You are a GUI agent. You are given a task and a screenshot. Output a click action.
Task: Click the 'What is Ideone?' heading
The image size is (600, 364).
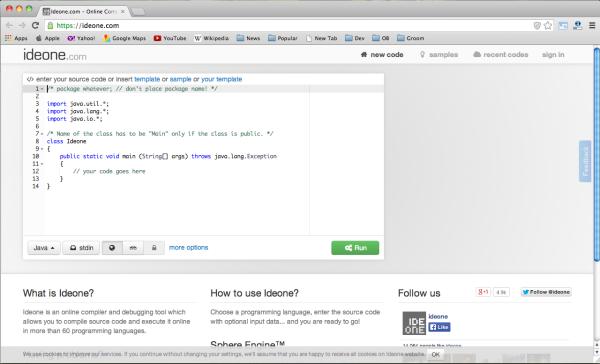click(58, 293)
